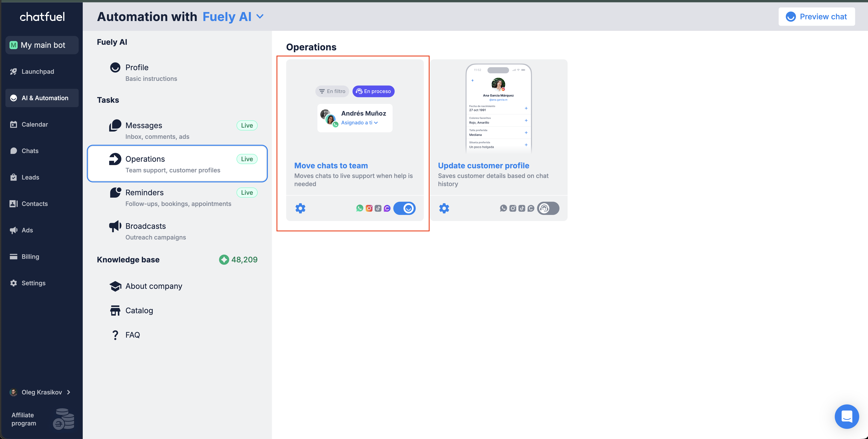Disable the Move chats to team toggle
Viewport: 868px width, 439px height.
[404, 208]
